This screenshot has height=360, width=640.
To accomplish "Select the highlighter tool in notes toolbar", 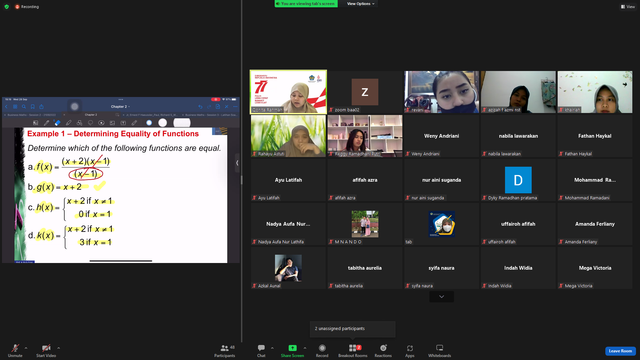I will pos(69,122).
